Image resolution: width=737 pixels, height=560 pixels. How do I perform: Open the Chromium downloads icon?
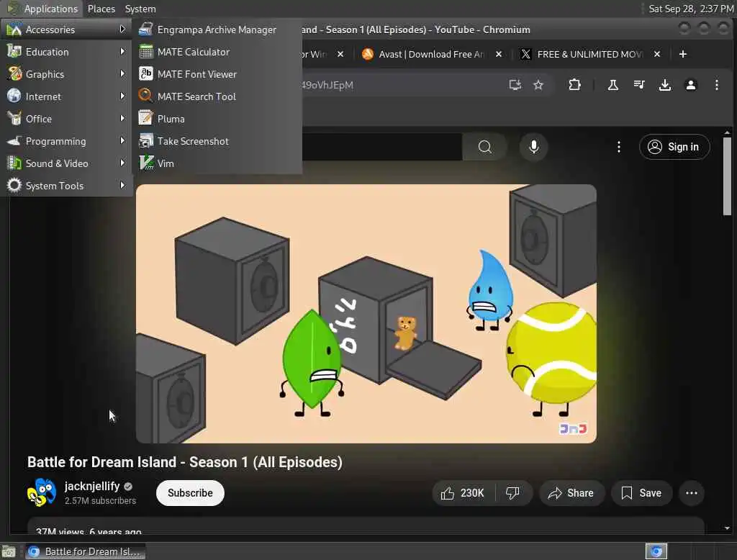(x=664, y=85)
